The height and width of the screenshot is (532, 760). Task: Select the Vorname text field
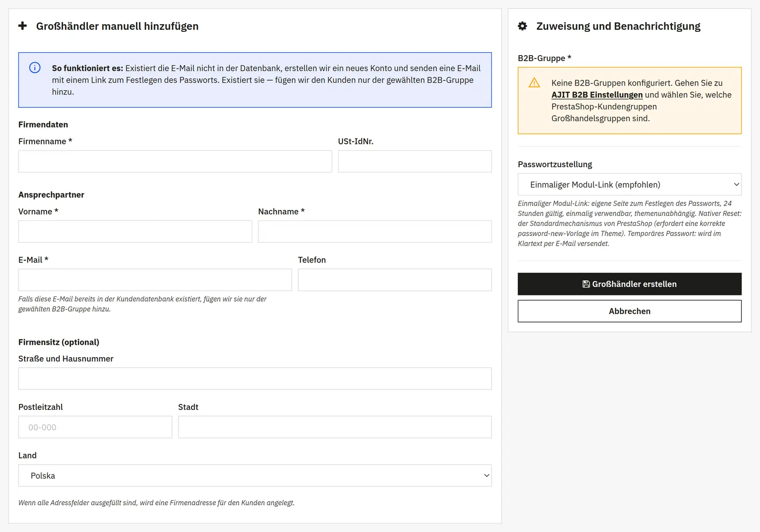(135, 231)
